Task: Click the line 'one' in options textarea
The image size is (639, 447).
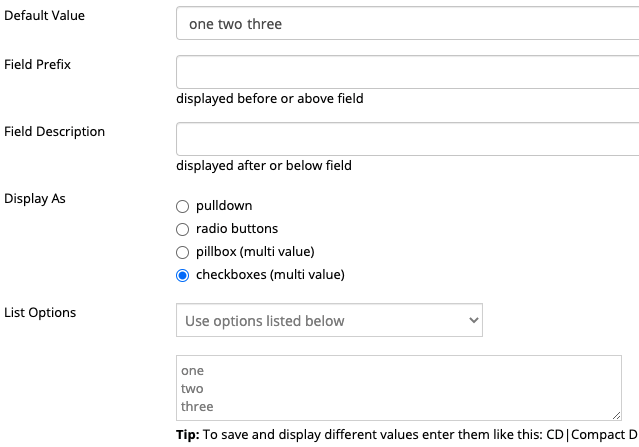Action: (193, 371)
